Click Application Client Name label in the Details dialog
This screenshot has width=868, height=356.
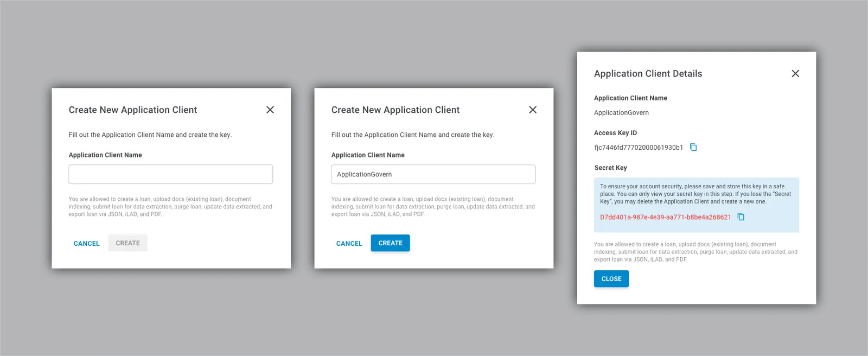[630, 98]
